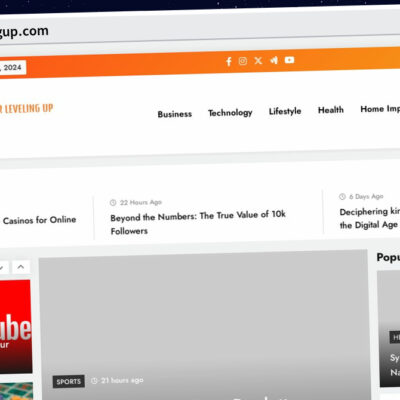Click the '6 Days Ago' timestamp
This screenshot has width=400, height=400.
click(x=361, y=197)
